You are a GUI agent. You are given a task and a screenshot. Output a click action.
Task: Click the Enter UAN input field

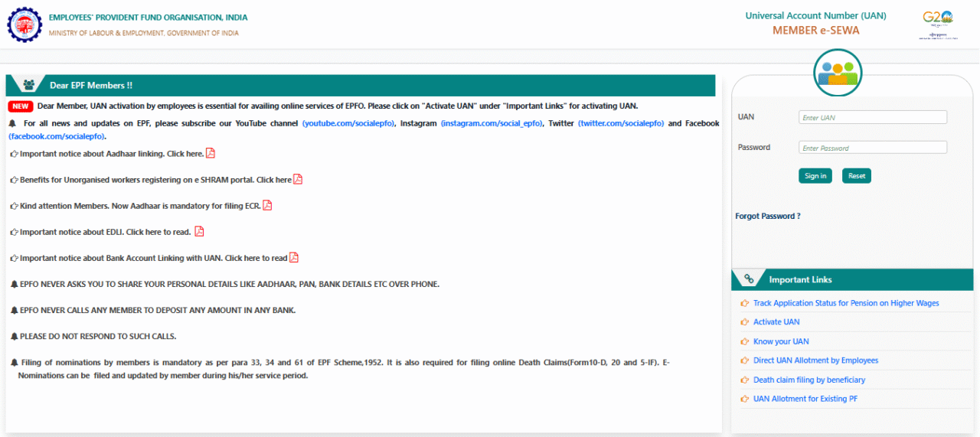pyautogui.click(x=873, y=117)
